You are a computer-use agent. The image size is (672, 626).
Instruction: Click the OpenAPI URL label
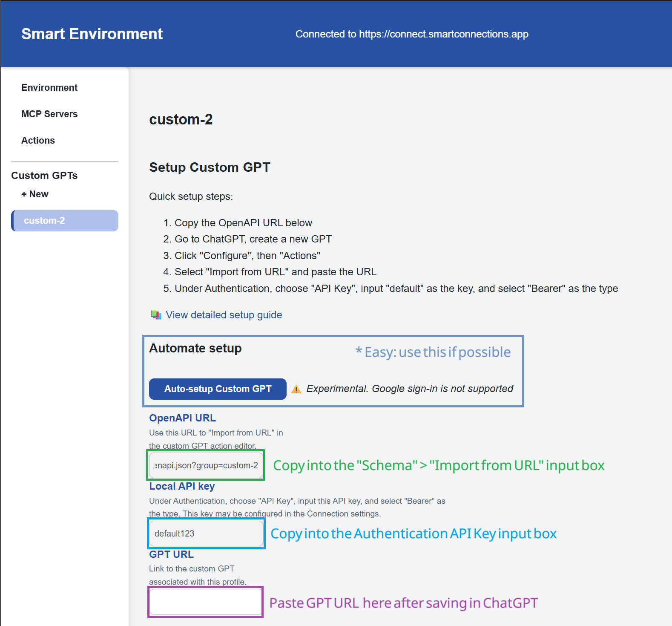[182, 418]
